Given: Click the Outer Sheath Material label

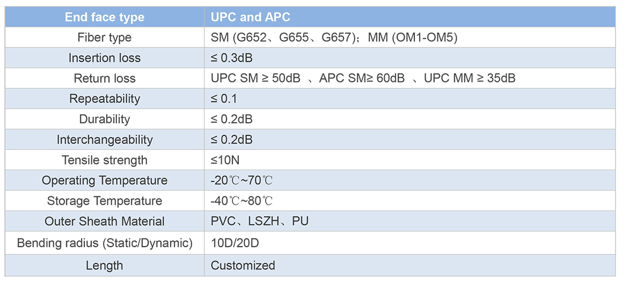Looking at the screenshot, I should (105, 221).
